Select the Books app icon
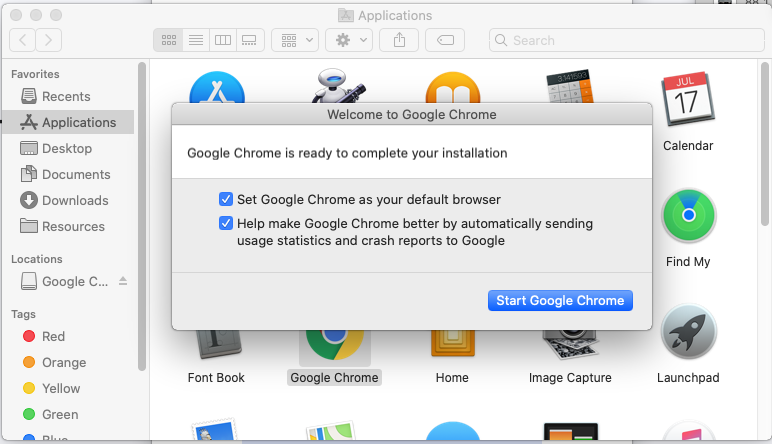The width and height of the screenshot is (772, 444). (453, 88)
